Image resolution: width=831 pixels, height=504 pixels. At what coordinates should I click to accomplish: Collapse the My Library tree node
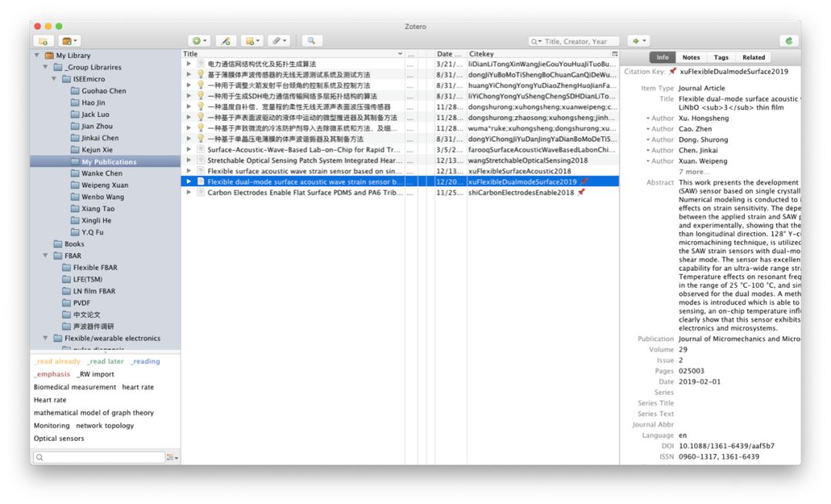pos(37,55)
